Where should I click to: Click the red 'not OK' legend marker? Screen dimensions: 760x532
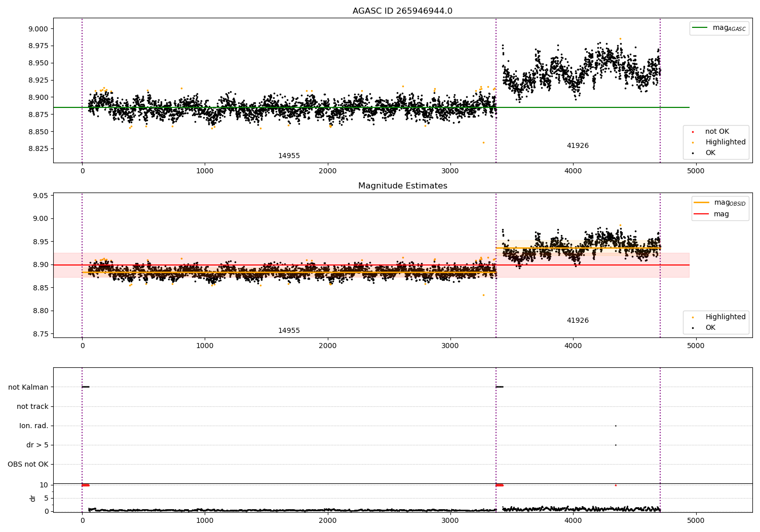coord(693,132)
